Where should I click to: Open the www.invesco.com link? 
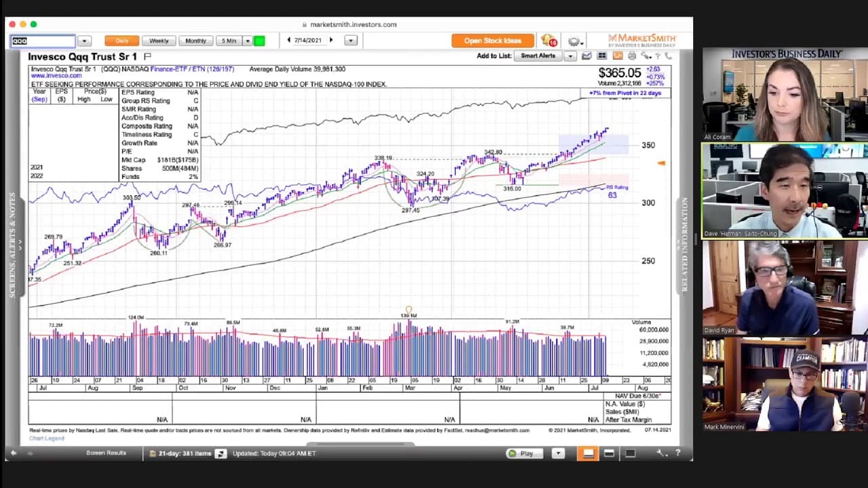pyautogui.click(x=56, y=76)
